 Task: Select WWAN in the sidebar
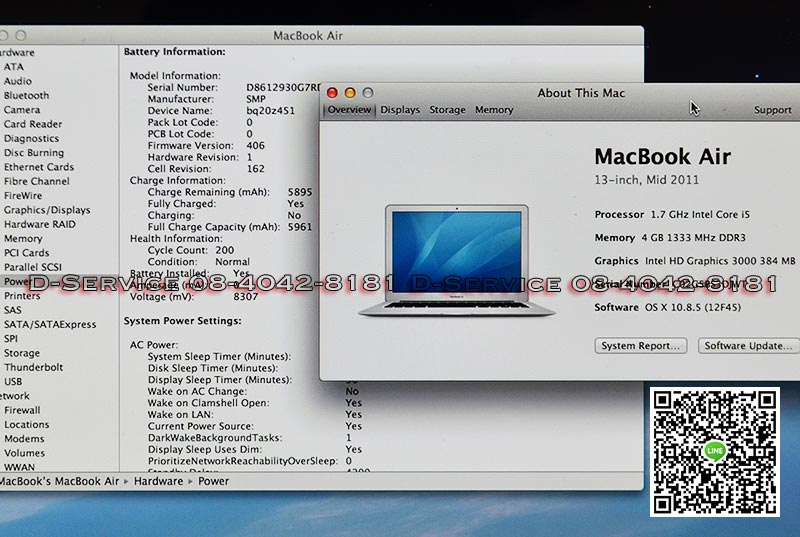click(x=19, y=467)
